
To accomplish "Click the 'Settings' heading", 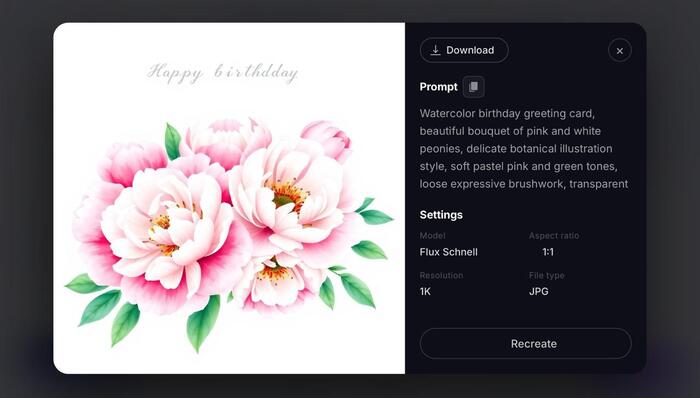I will (441, 215).
